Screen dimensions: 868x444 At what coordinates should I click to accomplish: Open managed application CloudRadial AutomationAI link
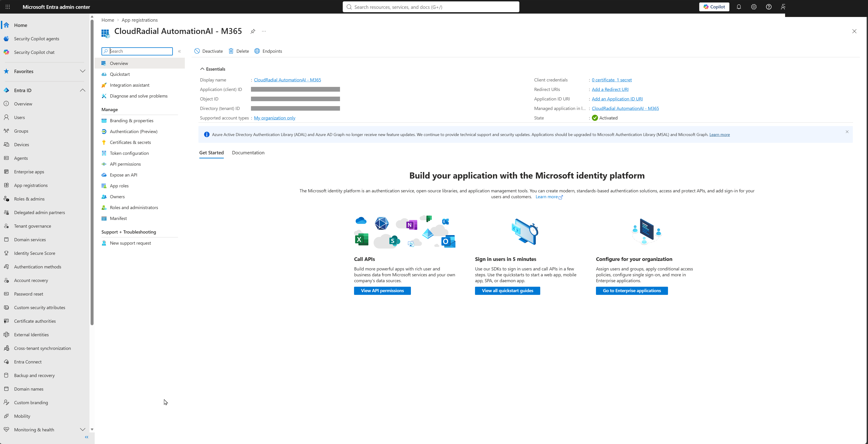coord(625,108)
